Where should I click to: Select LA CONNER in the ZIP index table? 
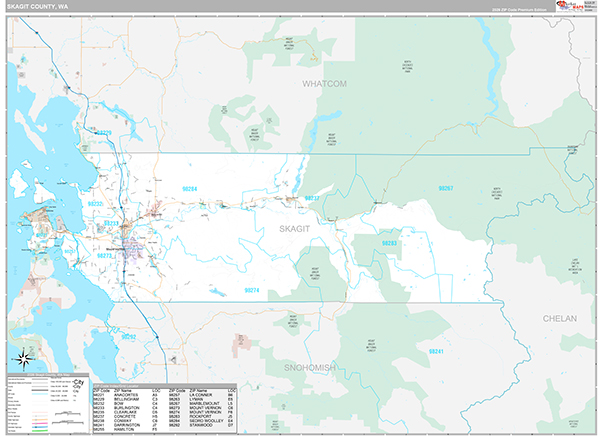[x=201, y=395]
